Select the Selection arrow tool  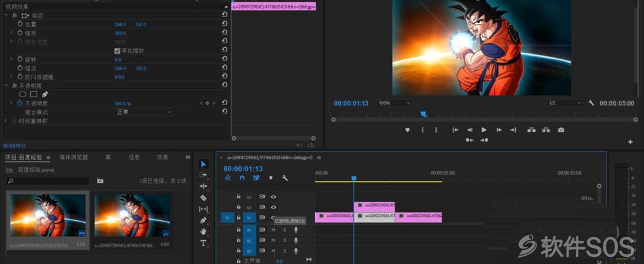point(204,164)
